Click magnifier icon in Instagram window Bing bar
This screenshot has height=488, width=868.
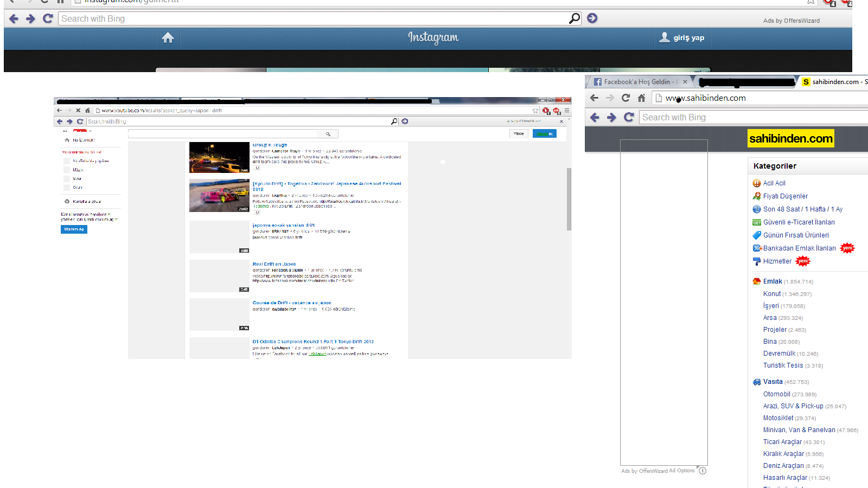(575, 18)
